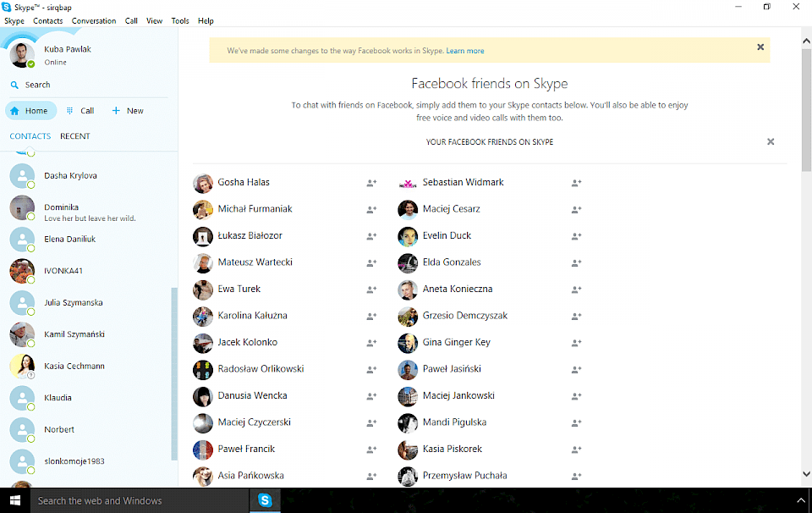The image size is (812, 513).
Task: Select contact slonkomoje1983
Action: coord(89,461)
